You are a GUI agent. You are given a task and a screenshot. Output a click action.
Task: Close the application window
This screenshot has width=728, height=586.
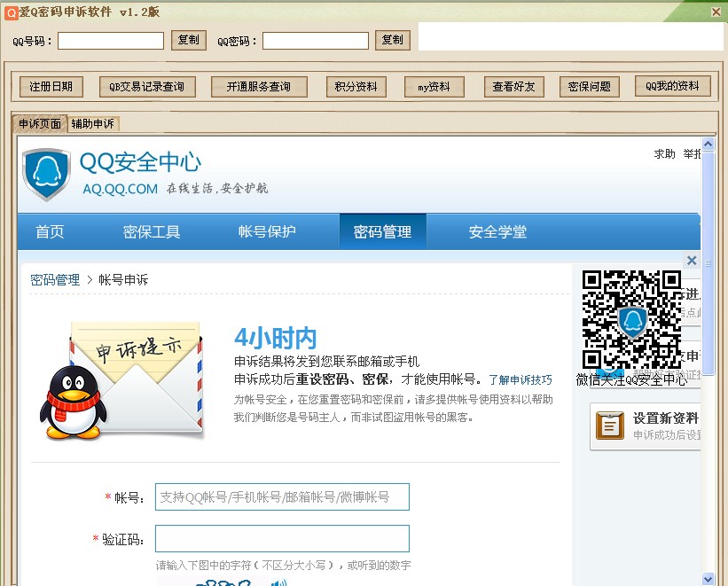coord(716,12)
